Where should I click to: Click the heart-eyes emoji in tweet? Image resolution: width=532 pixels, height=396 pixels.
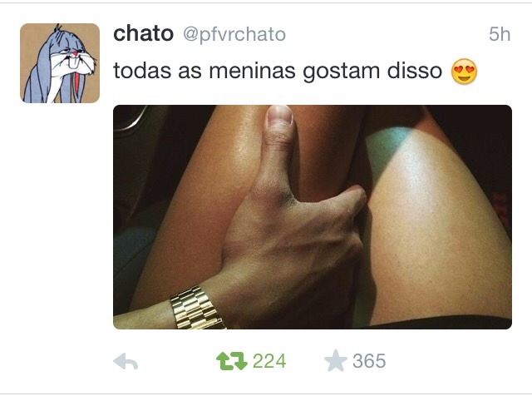tap(464, 72)
